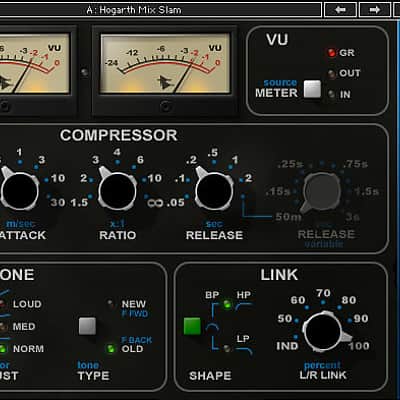
Task: Click the BP filter curve symbol
Action: (211, 328)
